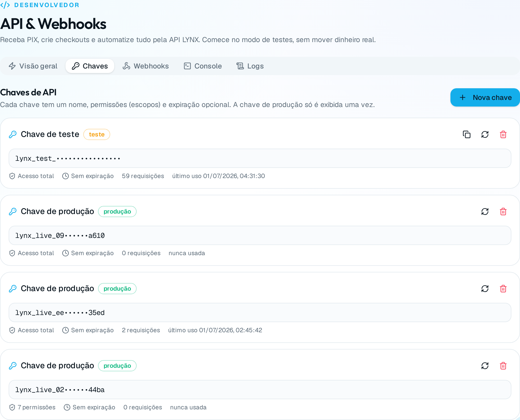Click the produção badge on the lynx_live_02 card
The height and width of the screenshot is (420, 520).
click(x=117, y=366)
